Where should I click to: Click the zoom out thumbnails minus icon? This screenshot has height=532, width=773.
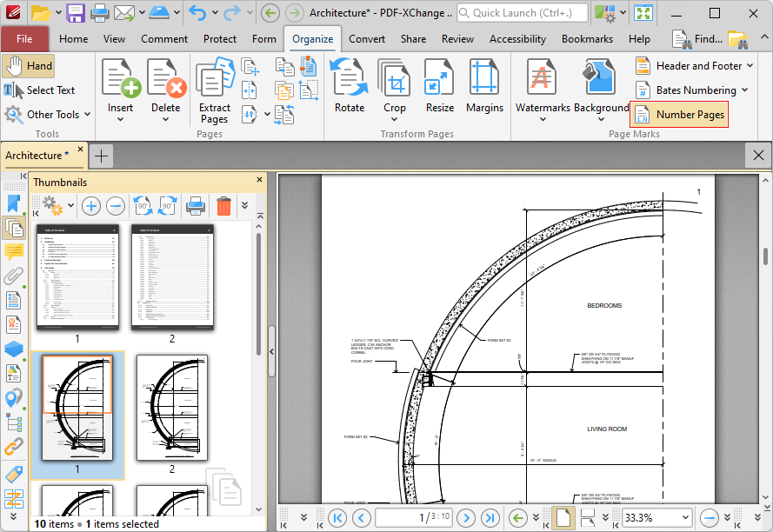(x=116, y=206)
